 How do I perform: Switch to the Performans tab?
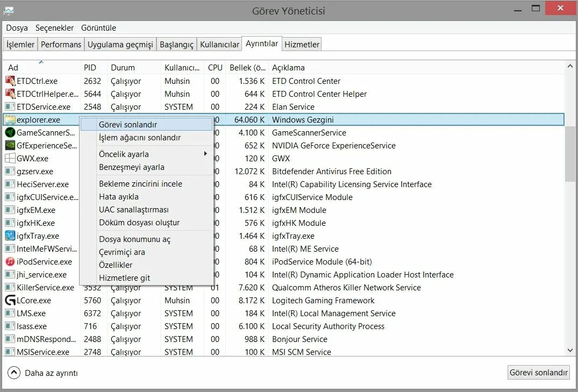61,44
